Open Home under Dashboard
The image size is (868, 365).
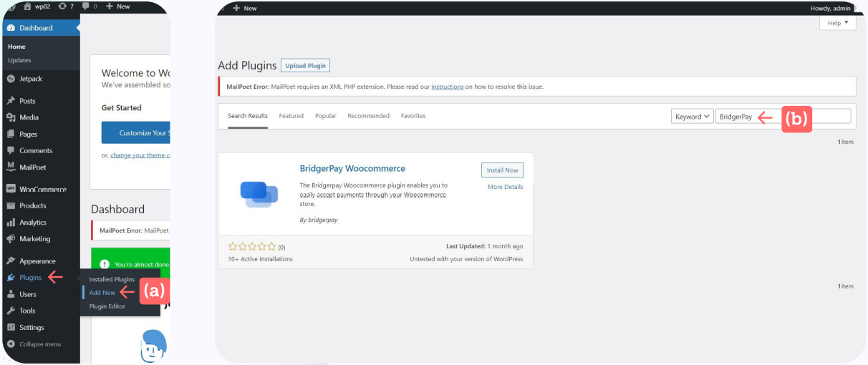pyautogui.click(x=16, y=47)
